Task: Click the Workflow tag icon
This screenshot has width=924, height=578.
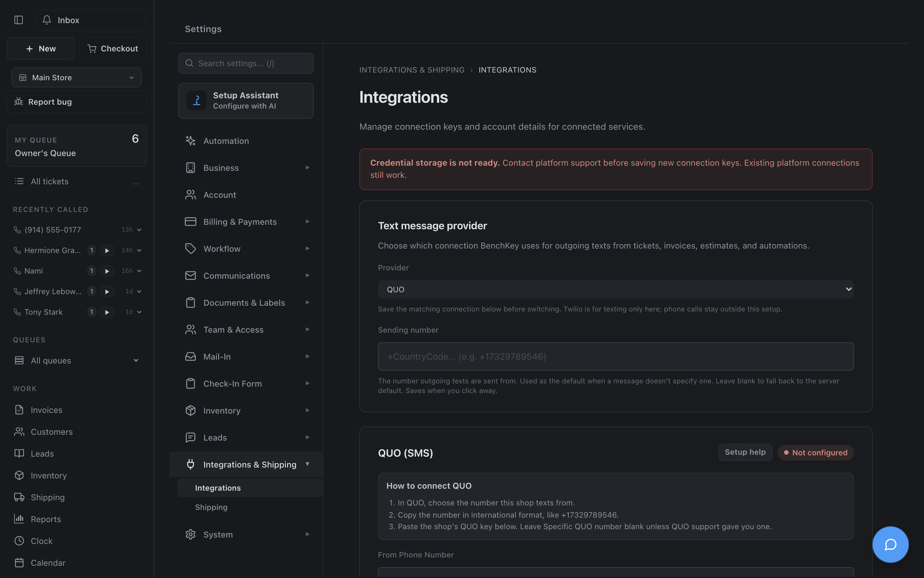Action: point(191,249)
